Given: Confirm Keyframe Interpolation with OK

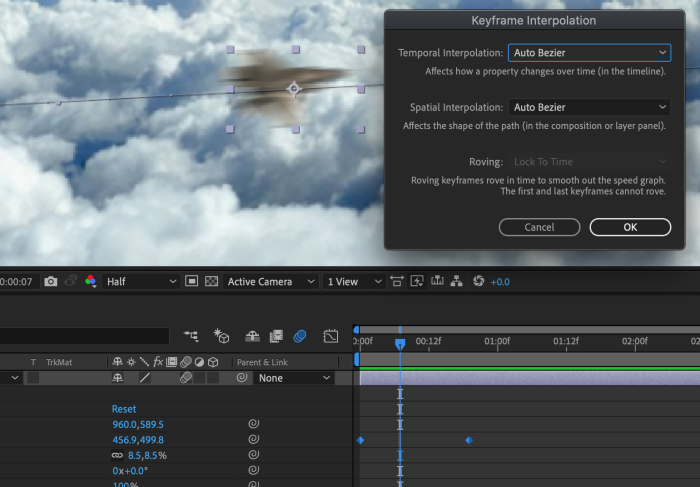Looking at the screenshot, I should point(630,227).
